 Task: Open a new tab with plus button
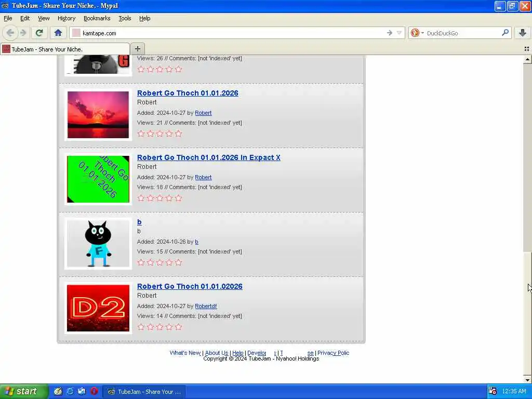click(x=137, y=49)
